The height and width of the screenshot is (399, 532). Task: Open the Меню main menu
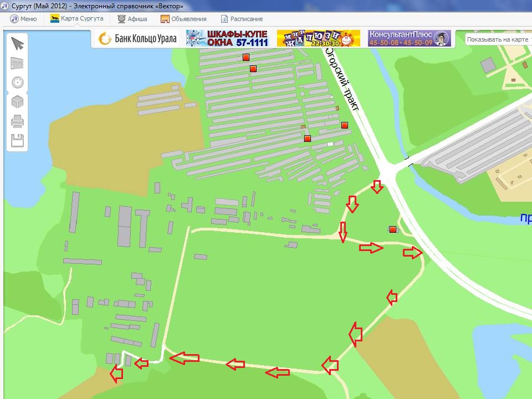[23, 19]
